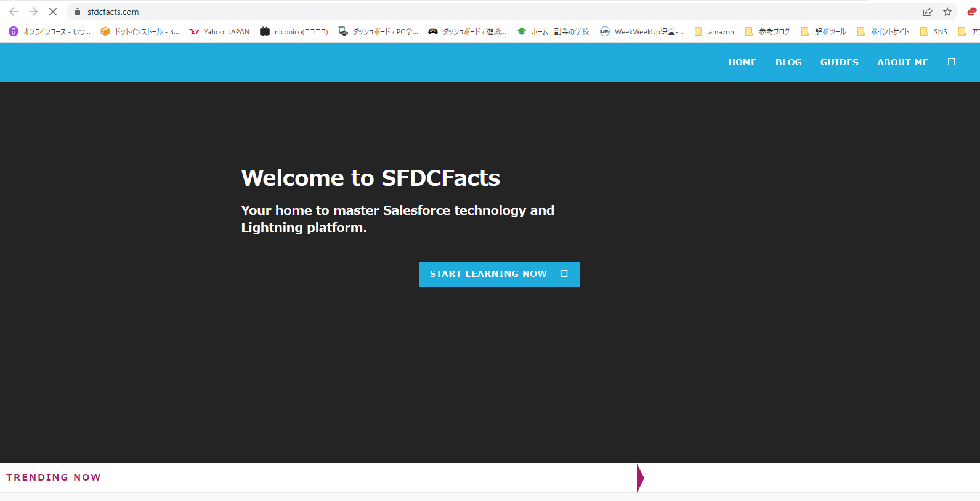Click the niconico bookmark favicon
The width and height of the screenshot is (980, 501).
(265, 31)
